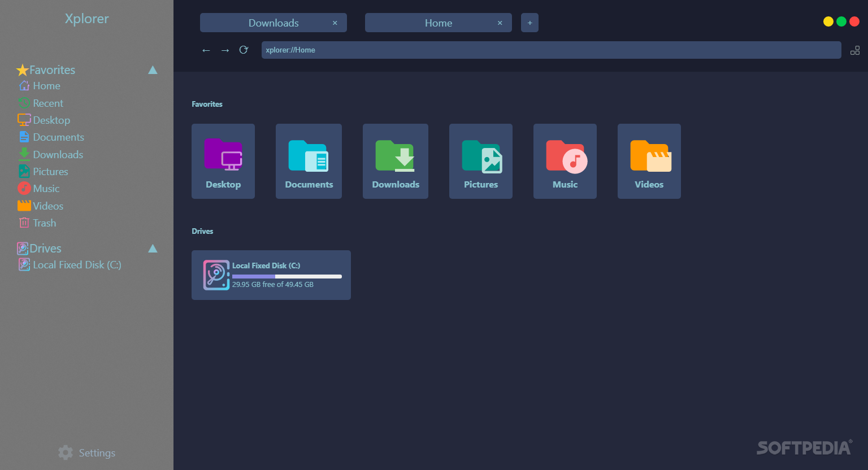Image resolution: width=868 pixels, height=470 pixels.
Task: Click the Settings gear icon
Action: pyautogui.click(x=66, y=452)
